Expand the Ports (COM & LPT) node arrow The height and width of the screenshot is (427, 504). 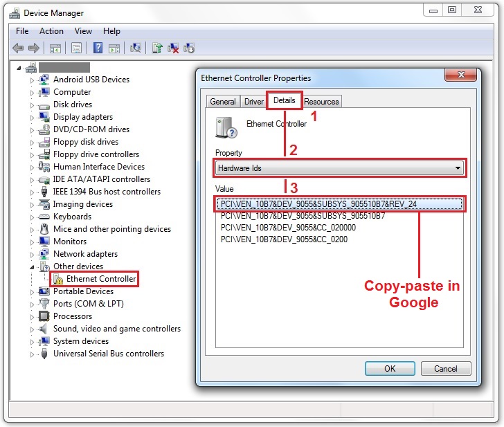tap(32, 305)
